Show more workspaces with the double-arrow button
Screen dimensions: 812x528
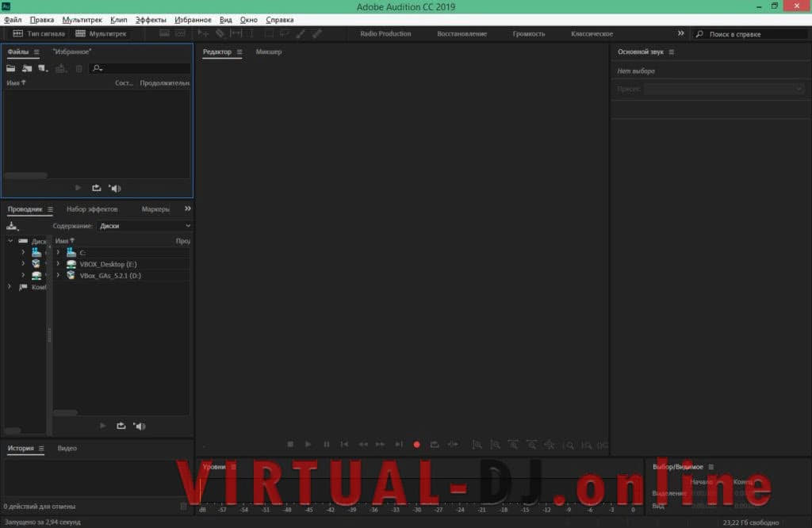point(680,34)
